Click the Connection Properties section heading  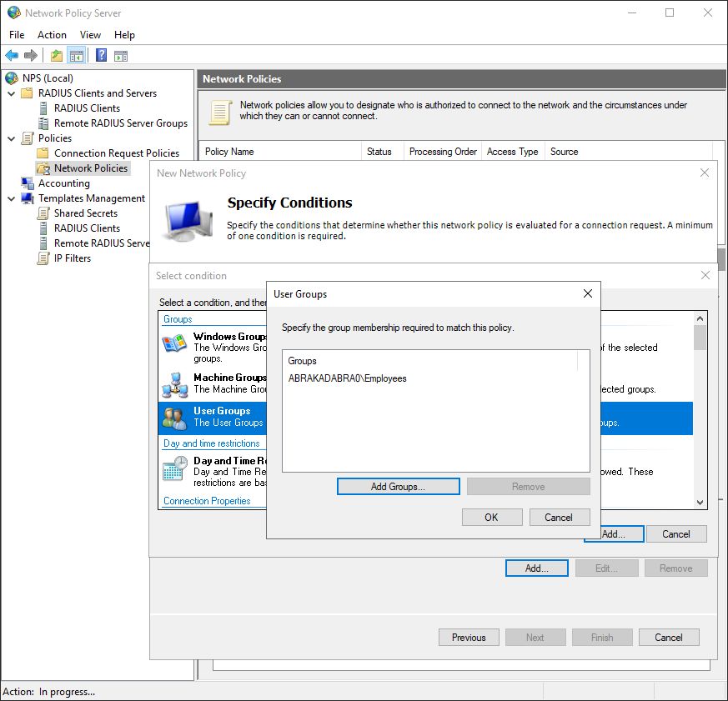[x=207, y=501]
